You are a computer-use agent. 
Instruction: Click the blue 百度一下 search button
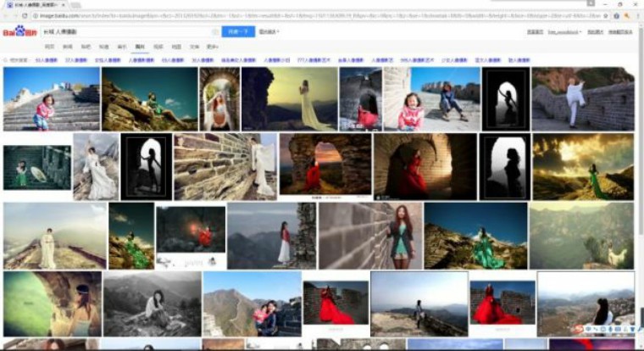[238, 31]
